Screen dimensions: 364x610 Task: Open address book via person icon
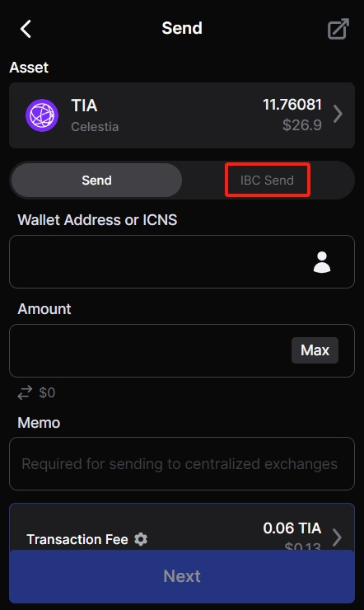tap(322, 262)
